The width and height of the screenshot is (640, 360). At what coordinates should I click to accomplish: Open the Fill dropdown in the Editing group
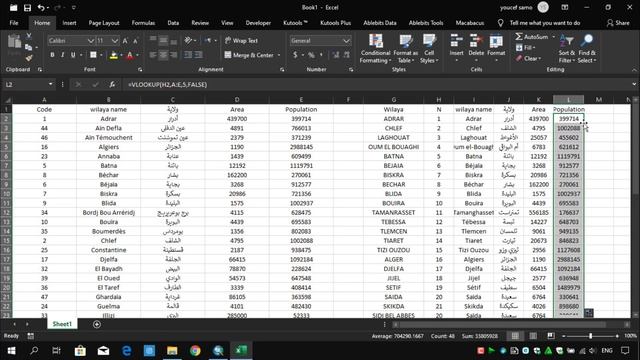pos(526,48)
